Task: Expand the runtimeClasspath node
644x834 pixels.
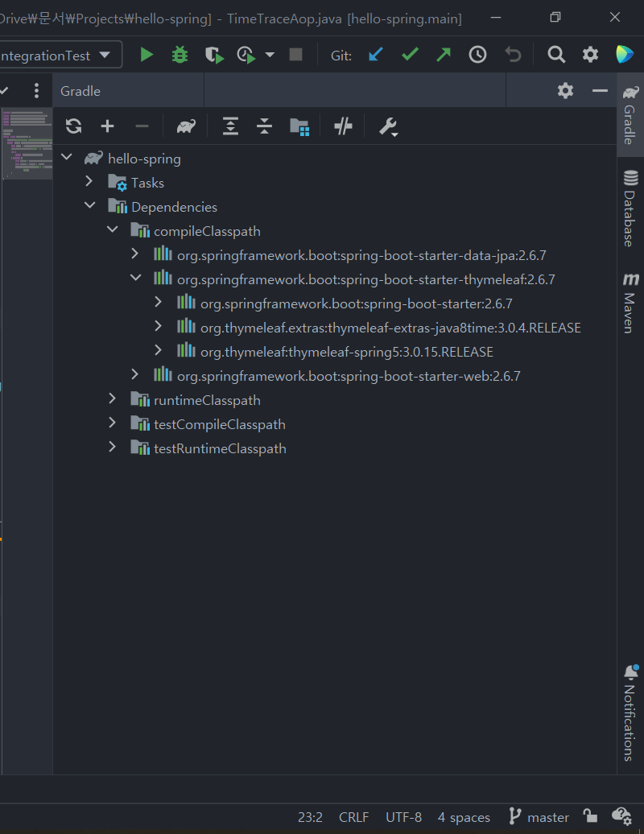Action: pos(112,399)
